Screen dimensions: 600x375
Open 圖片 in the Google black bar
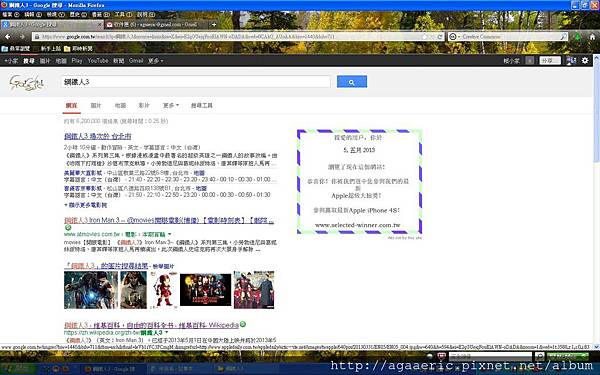(x=45, y=61)
